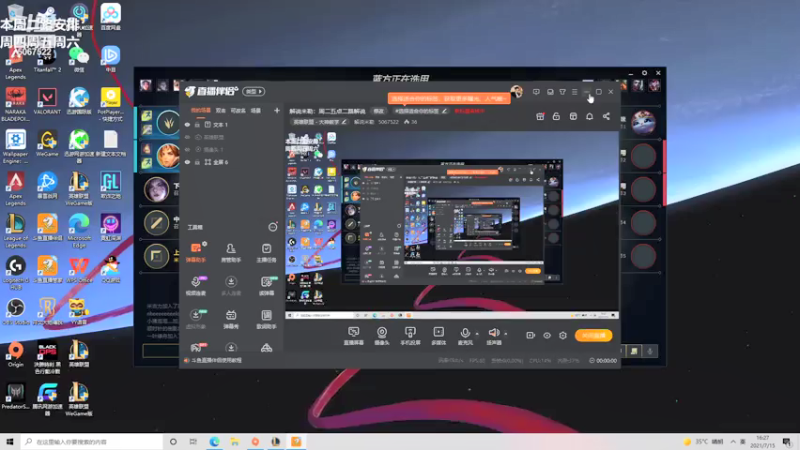
Task: Click 修改 to edit stream title
Action: (x=378, y=111)
